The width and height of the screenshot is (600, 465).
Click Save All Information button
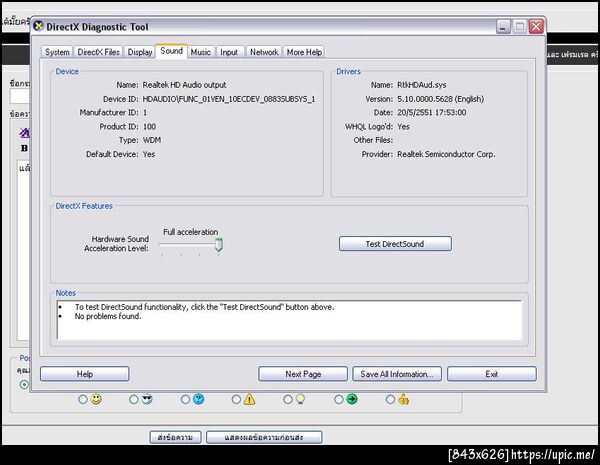[397, 374]
